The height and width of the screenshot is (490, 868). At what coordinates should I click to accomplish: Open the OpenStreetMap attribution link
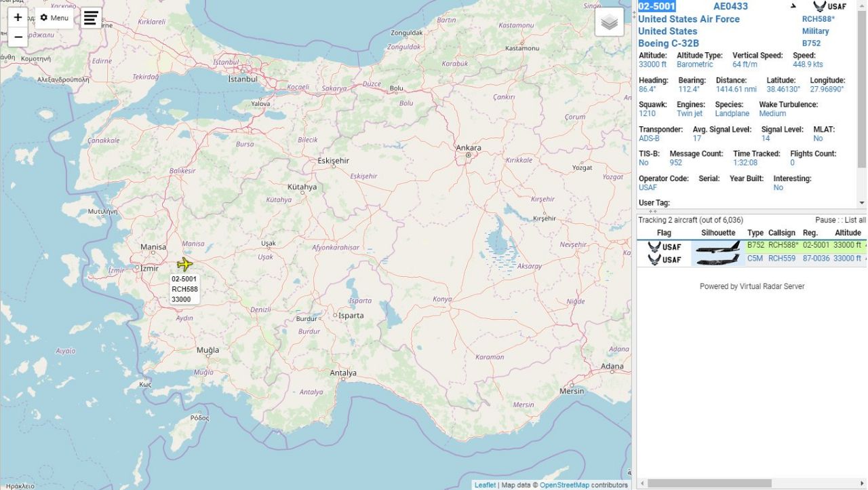[x=564, y=485]
